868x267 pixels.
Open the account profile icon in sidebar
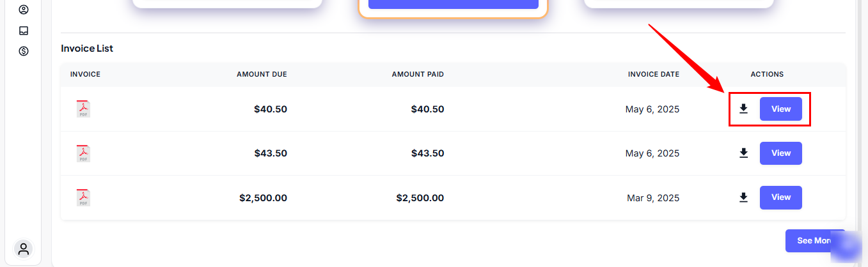pyautogui.click(x=24, y=10)
